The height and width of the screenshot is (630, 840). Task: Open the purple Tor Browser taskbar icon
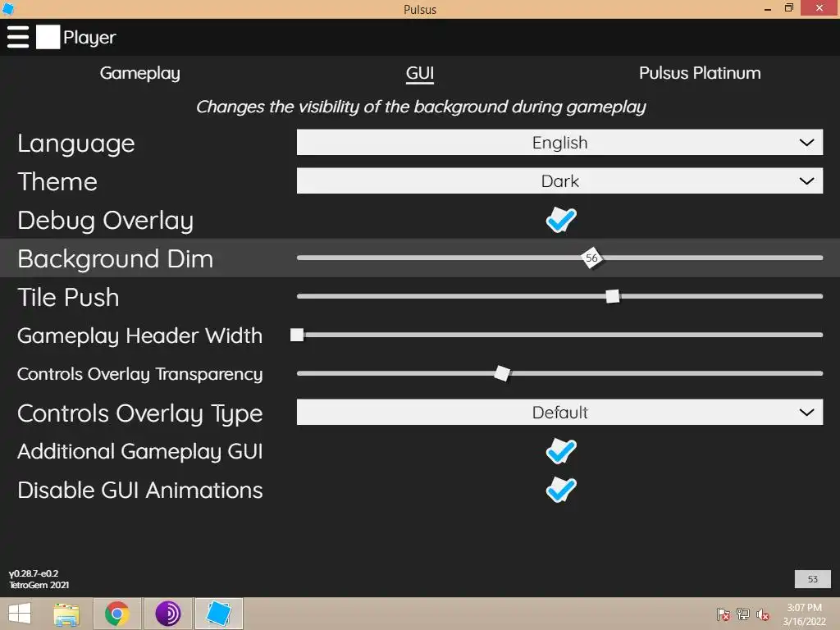click(167, 614)
